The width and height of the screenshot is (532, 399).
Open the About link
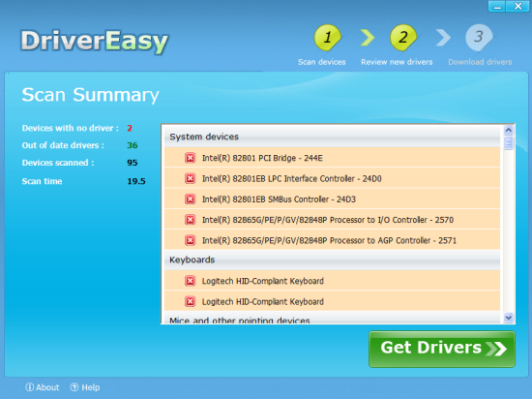point(43,387)
